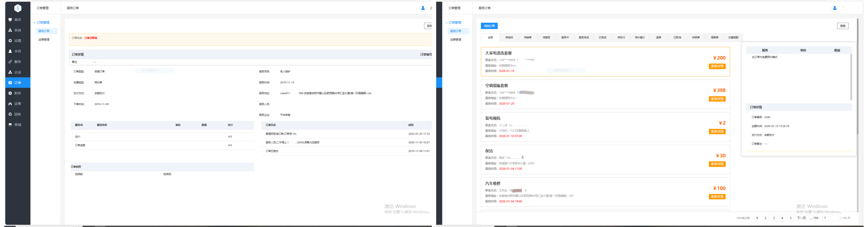Select 派单管理 in the left window submenu
Image resolution: width=868 pixels, height=227 pixels.
[x=44, y=40]
